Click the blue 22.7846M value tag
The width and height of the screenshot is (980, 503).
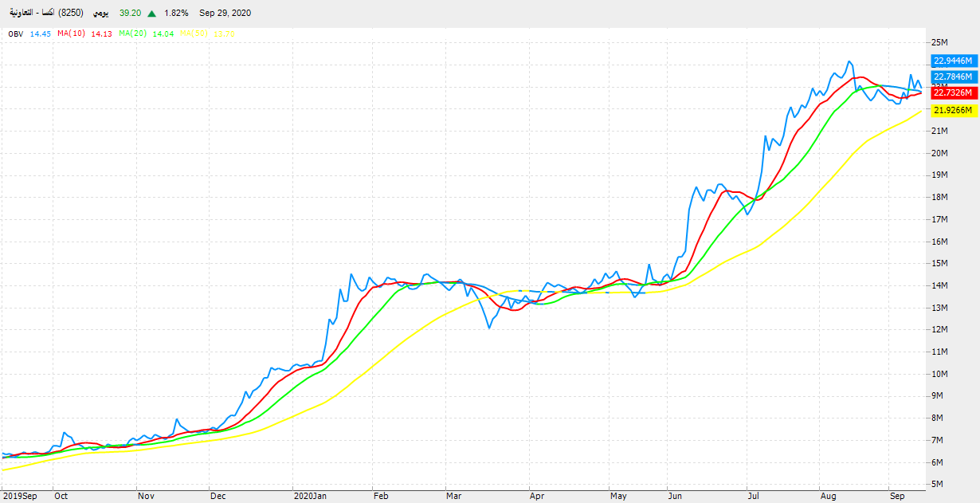coord(953,77)
